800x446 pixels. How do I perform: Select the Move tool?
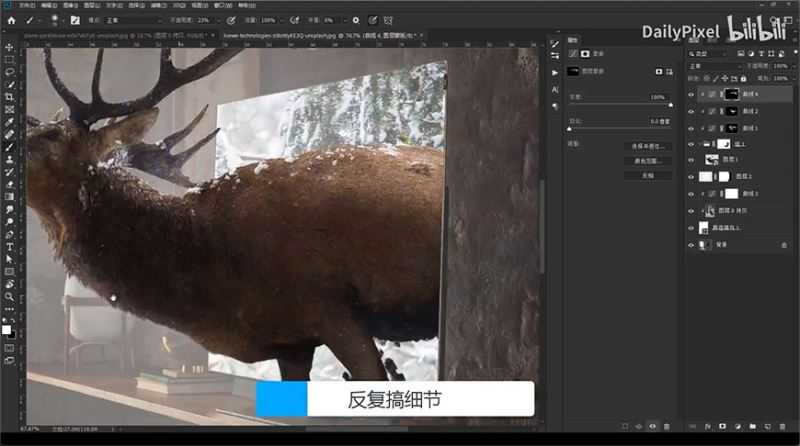point(9,47)
